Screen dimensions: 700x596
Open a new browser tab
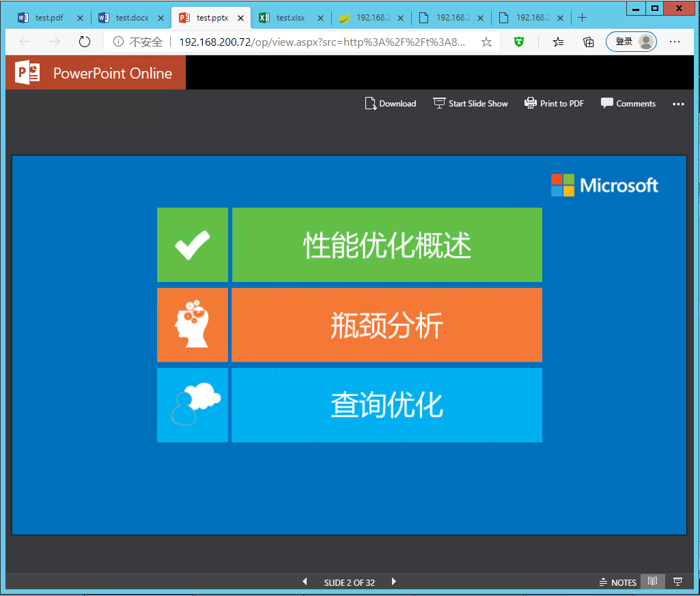pos(582,18)
